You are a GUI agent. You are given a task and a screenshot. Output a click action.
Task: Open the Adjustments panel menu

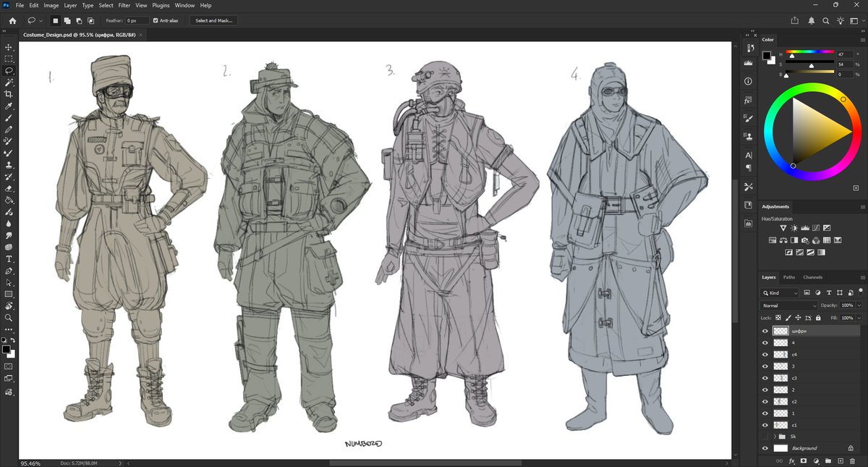862,206
